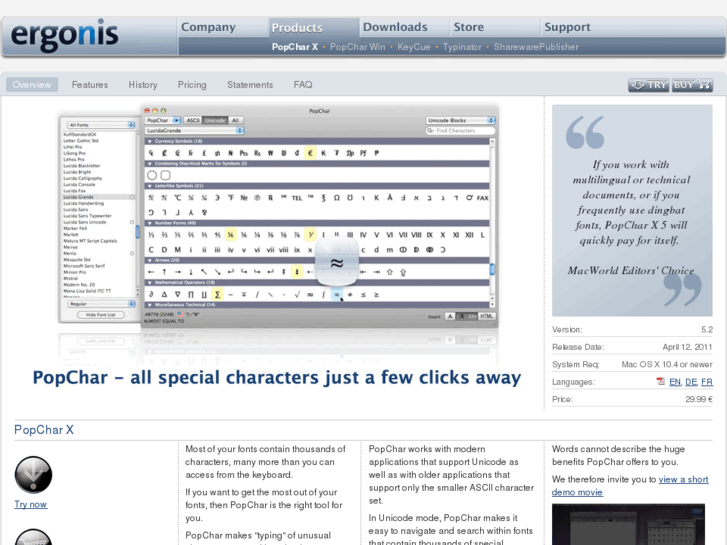
Task: Open the view a short demo movie link
Action: (x=630, y=486)
